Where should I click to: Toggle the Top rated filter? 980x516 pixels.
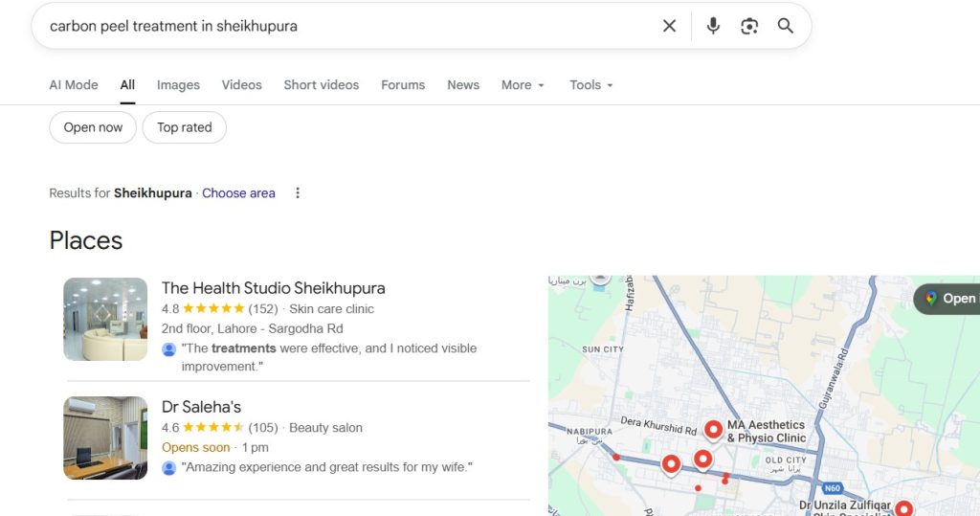click(184, 127)
